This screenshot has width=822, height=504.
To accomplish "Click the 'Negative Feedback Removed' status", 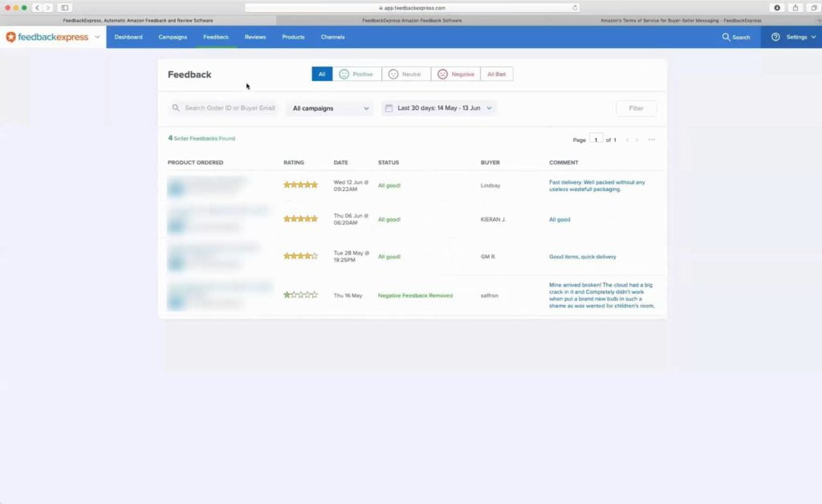I will (x=415, y=295).
